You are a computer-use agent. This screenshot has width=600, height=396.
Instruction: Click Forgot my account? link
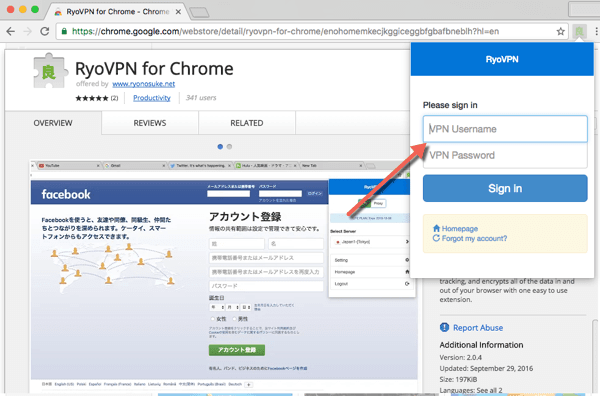pyautogui.click(x=474, y=238)
